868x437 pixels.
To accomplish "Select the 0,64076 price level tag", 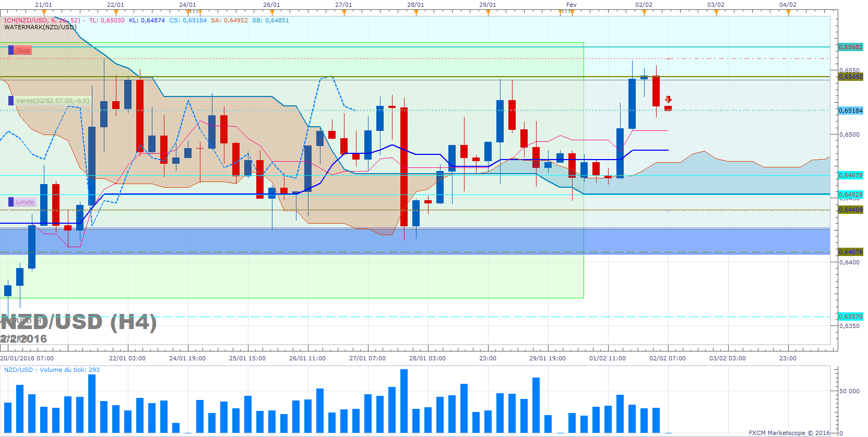I will (x=851, y=252).
